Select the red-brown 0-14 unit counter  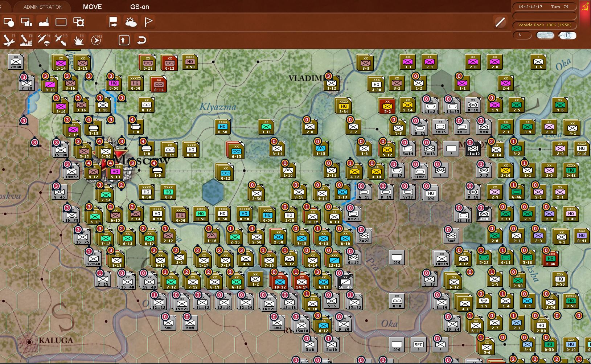point(159,85)
